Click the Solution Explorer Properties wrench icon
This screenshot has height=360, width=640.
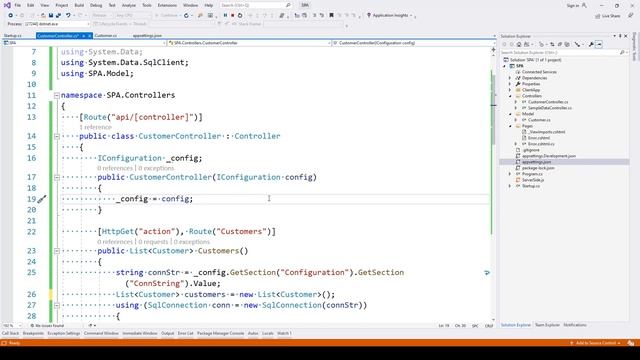pos(591,44)
